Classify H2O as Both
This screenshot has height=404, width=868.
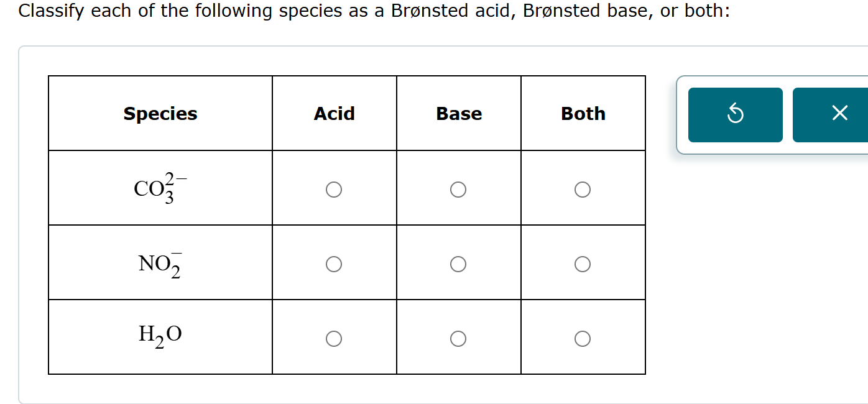coord(583,338)
